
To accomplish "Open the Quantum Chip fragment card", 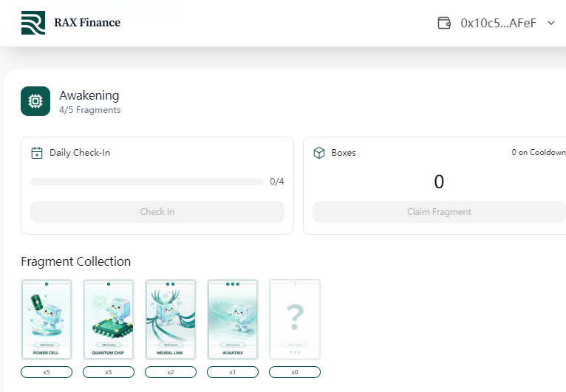I will (109, 320).
